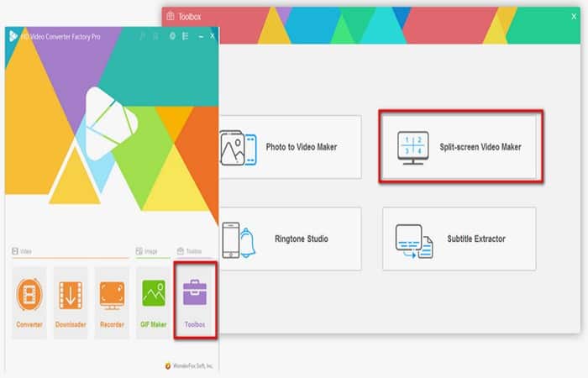588x378 pixels.
Task: Open the Downloader module
Action: pyautogui.click(x=71, y=302)
